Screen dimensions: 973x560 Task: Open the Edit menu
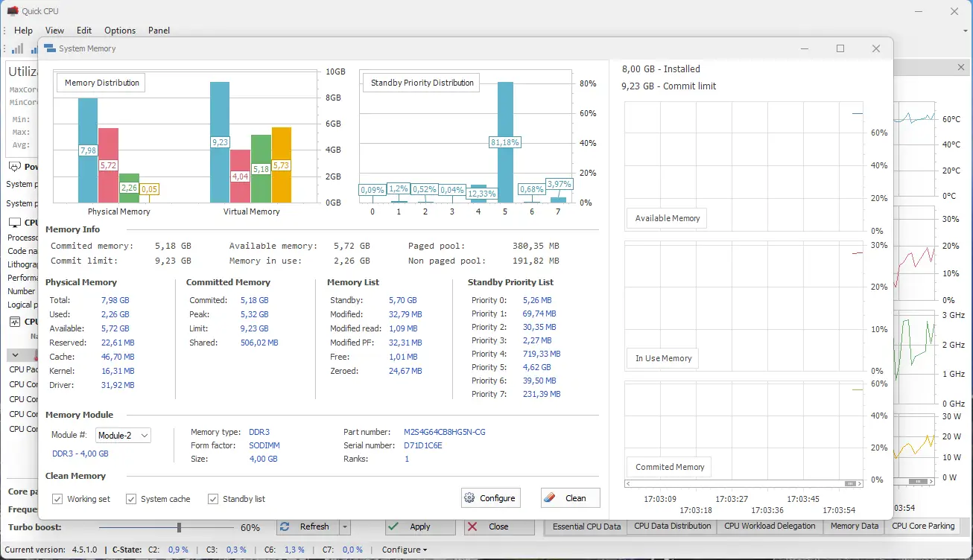click(x=84, y=31)
